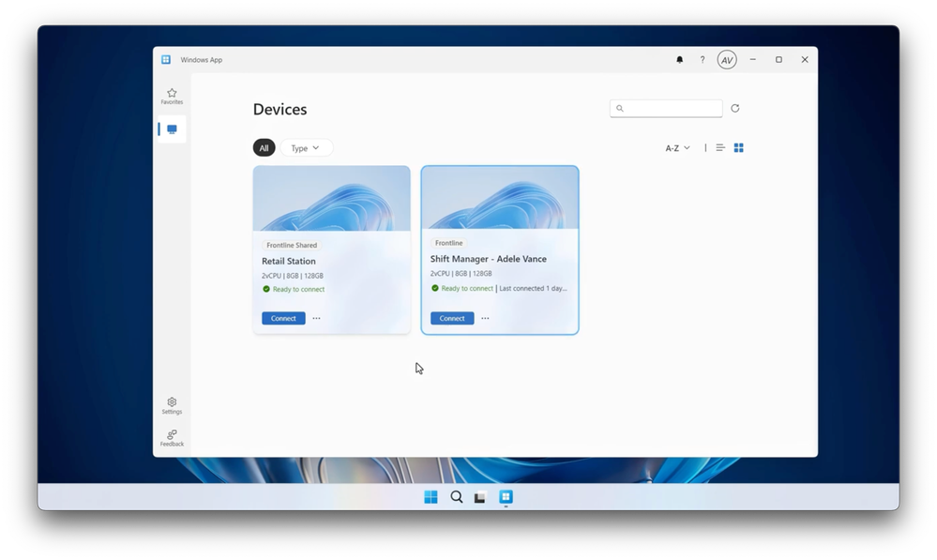This screenshot has width=937, height=560.
Task: Select the Shift Manager card thumbnail
Action: pos(500,198)
